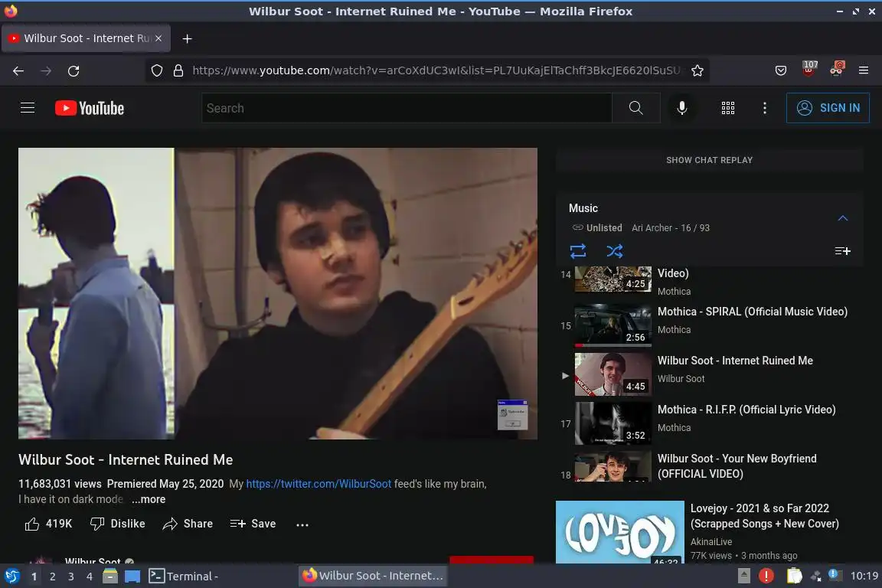
Task: Save video to a playlist
Action: [253, 524]
